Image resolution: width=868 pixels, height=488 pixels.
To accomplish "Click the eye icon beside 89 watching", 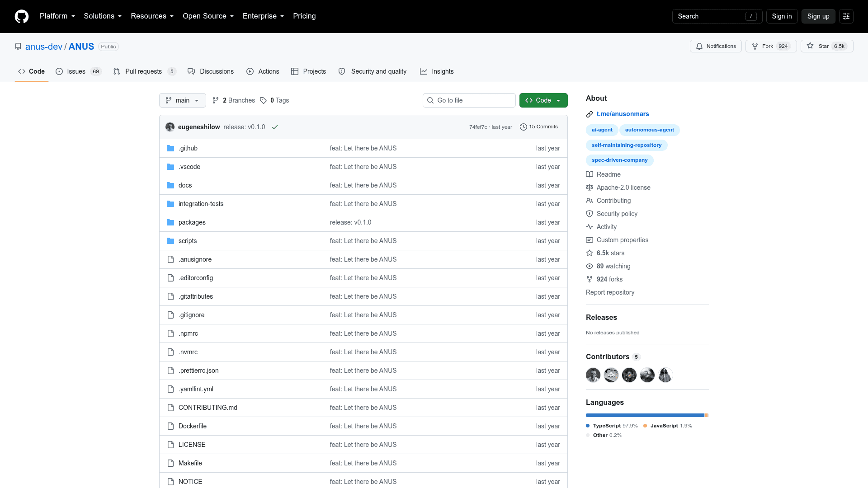I will coord(590,266).
